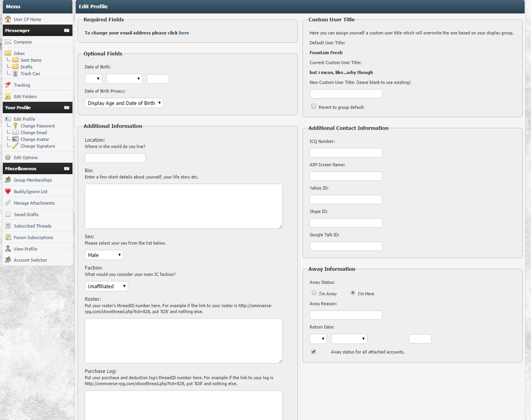Image resolution: width=531 pixels, height=420 pixels.
Task: Click the View Profile person icon
Action: click(x=8, y=248)
